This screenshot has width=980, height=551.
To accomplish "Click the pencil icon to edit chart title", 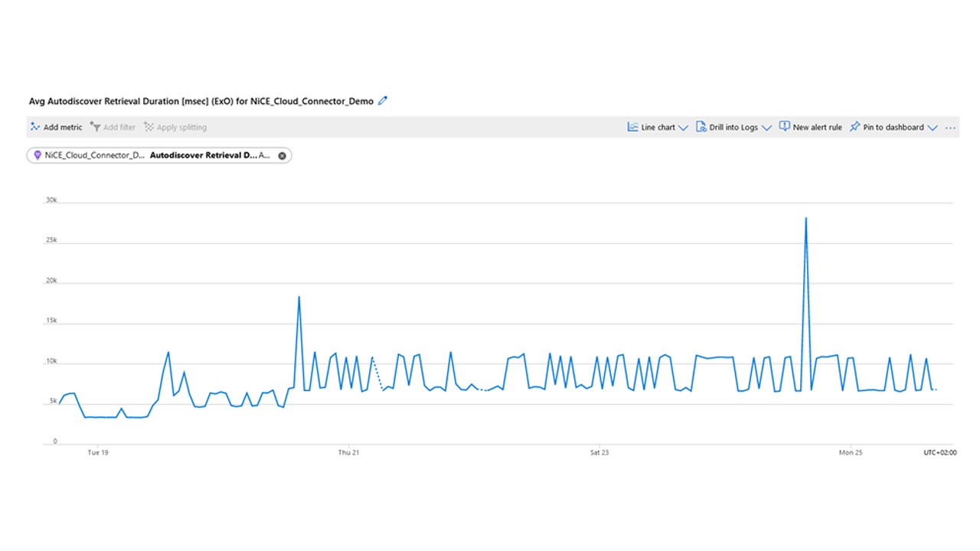I will click(x=384, y=101).
